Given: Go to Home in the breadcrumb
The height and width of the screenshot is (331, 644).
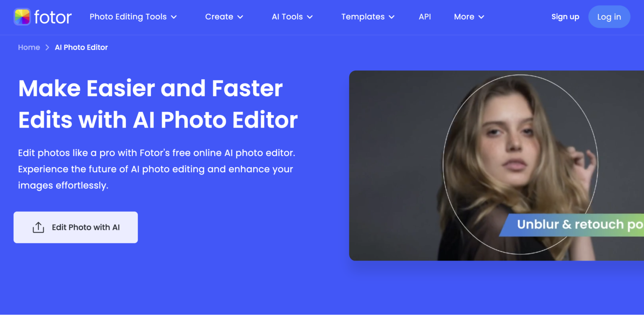Looking at the screenshot, I should pos(29,47).
